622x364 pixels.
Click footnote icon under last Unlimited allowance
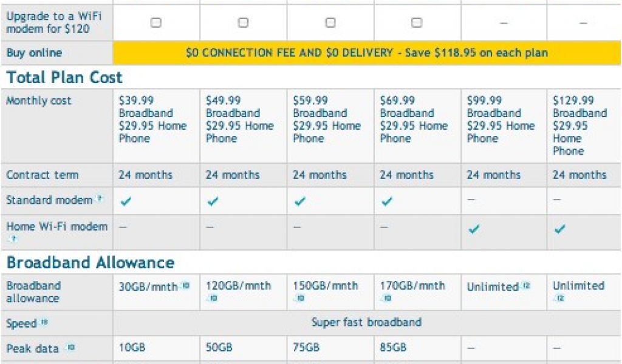click(x=559, y=298)
